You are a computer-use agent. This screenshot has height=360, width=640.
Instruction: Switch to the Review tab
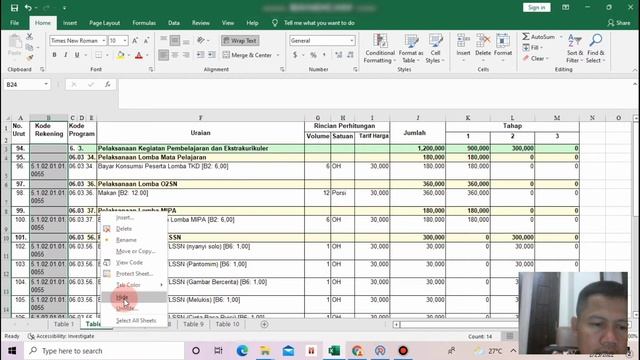pos(201,23)
